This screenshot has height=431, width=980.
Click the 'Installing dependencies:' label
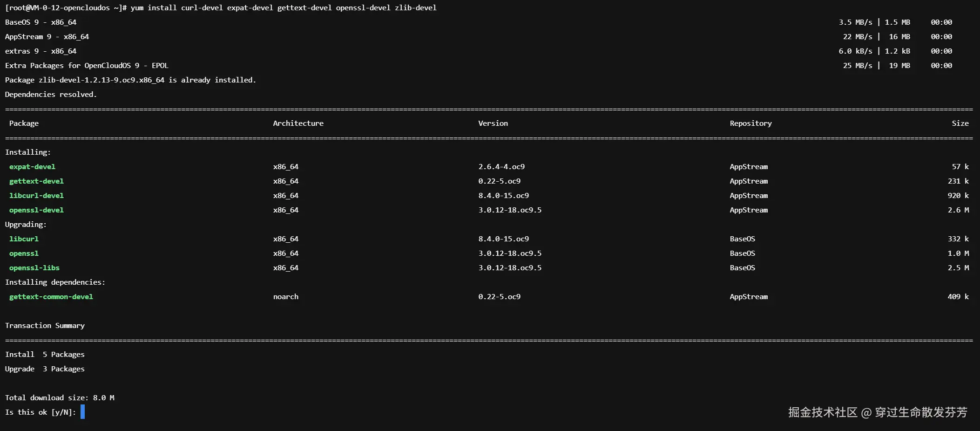tap(55, 282)
